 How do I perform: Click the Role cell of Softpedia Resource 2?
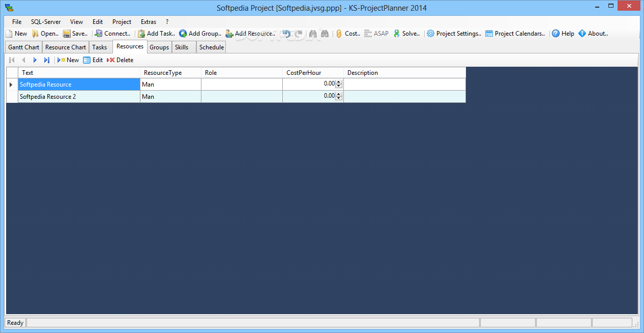point(242,97)
